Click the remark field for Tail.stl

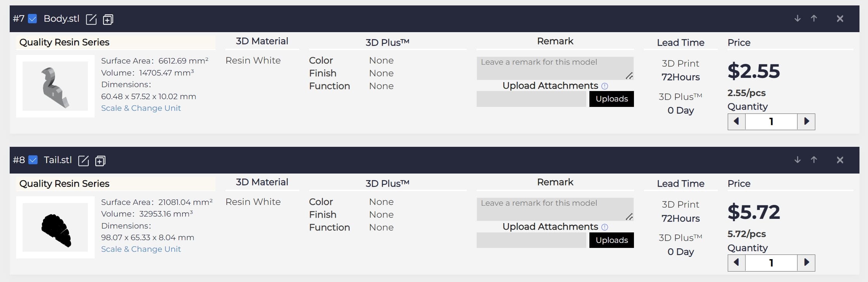tap(555, 209)
